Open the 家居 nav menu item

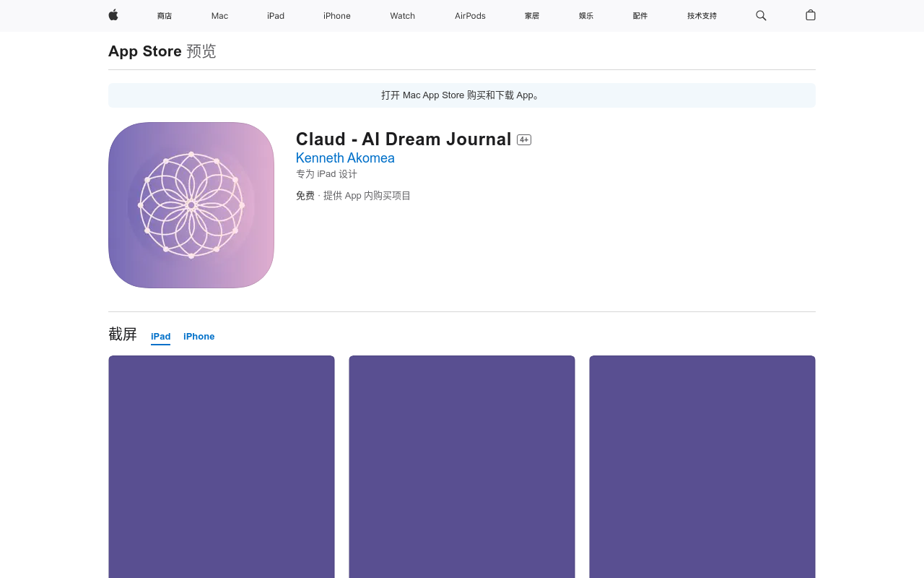pos(532,16)
